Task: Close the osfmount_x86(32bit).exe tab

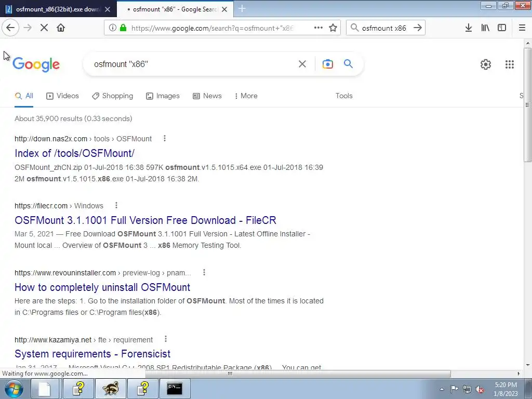Action: click(x=108, y=9)
